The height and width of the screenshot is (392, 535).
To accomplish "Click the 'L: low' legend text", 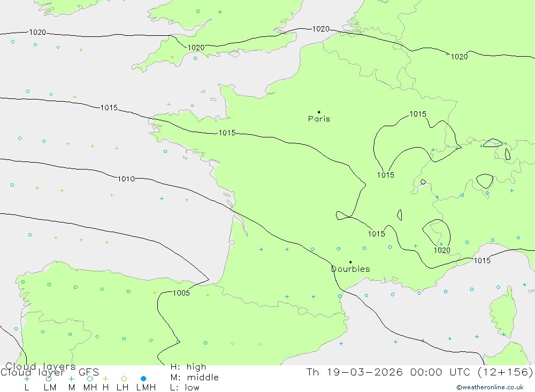I will pyautogui.click(x=185, y=388).
